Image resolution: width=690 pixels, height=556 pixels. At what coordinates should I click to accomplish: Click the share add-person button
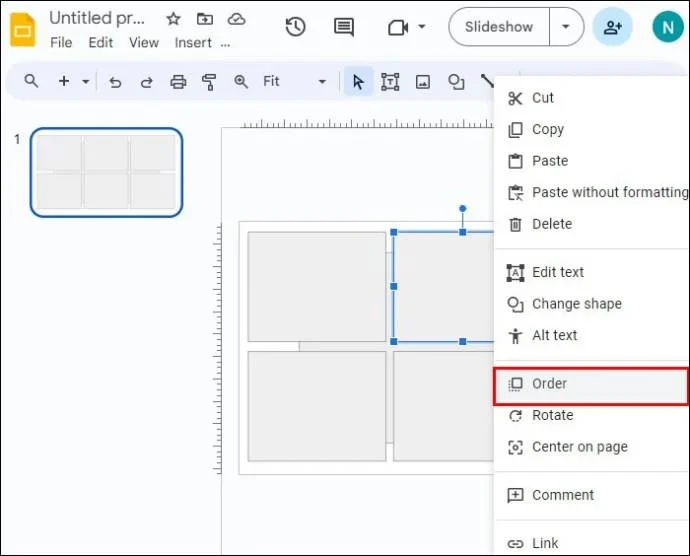click(613, 27)
